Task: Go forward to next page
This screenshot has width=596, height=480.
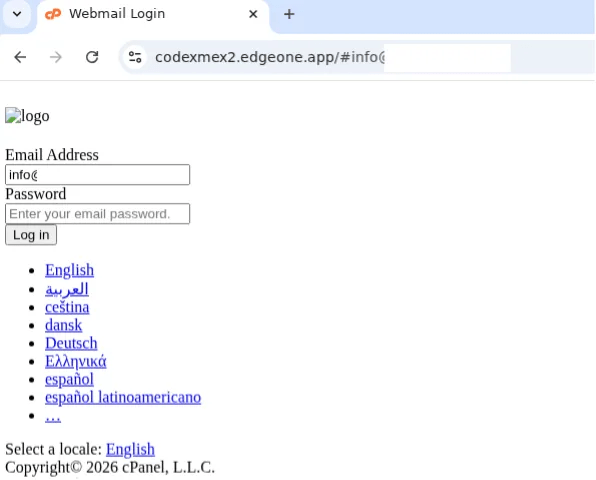Action: coord(56,57)
